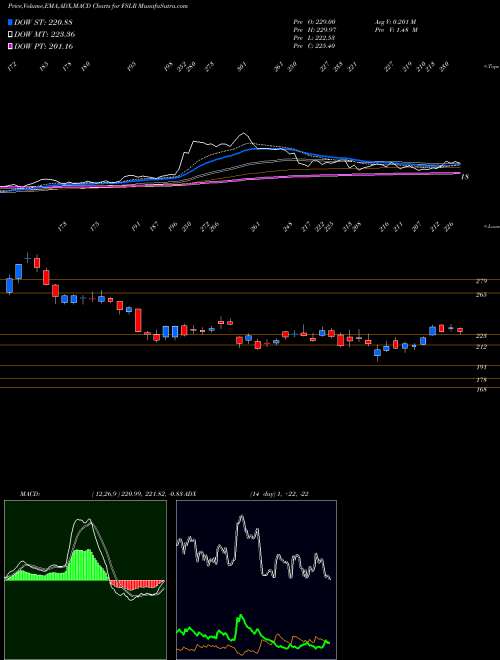Screen dimensions: 500x660
Task: Select the 'DOW PT: 201.16' legend label
Action: tap(44, 46)
